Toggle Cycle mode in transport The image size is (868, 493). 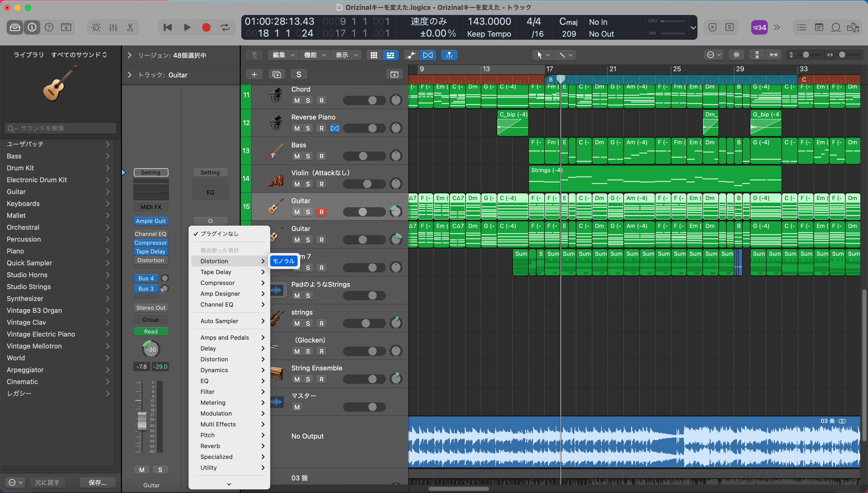225,27
